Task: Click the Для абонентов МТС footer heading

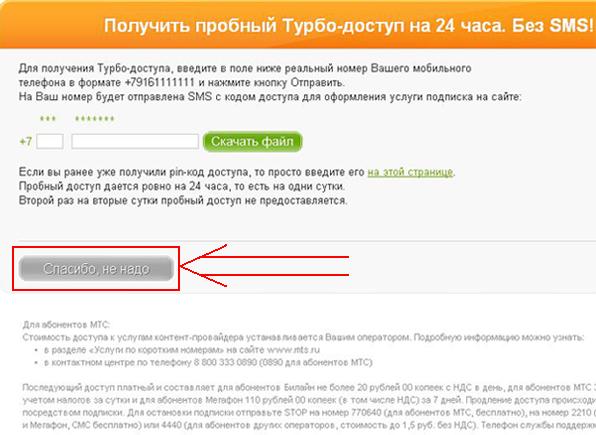Action: click(x=66, y=325)
